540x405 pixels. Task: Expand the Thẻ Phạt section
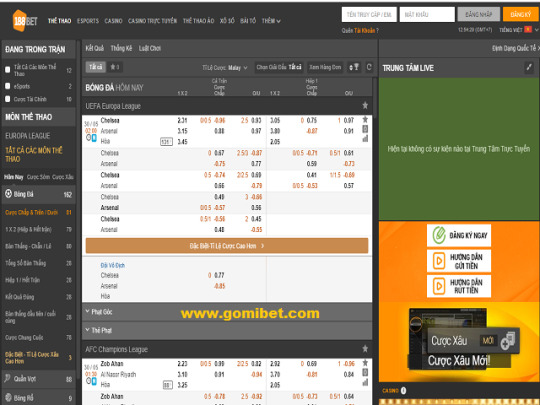(227, 330)
